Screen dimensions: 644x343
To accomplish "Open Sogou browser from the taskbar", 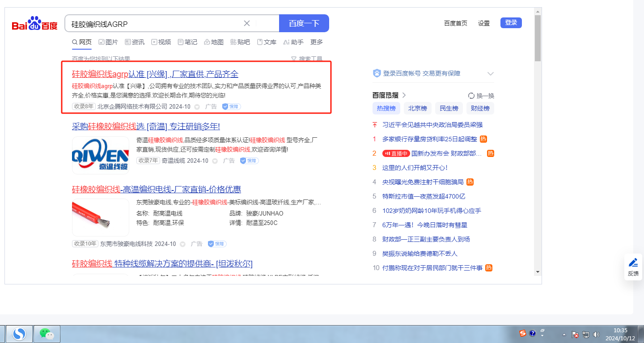I will point(19,334).
